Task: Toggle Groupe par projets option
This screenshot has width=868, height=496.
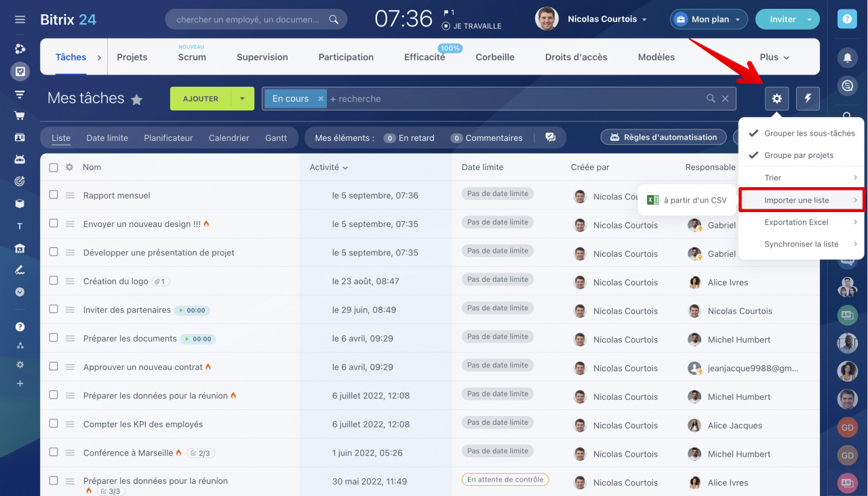Action: click(x=801, y=155)
